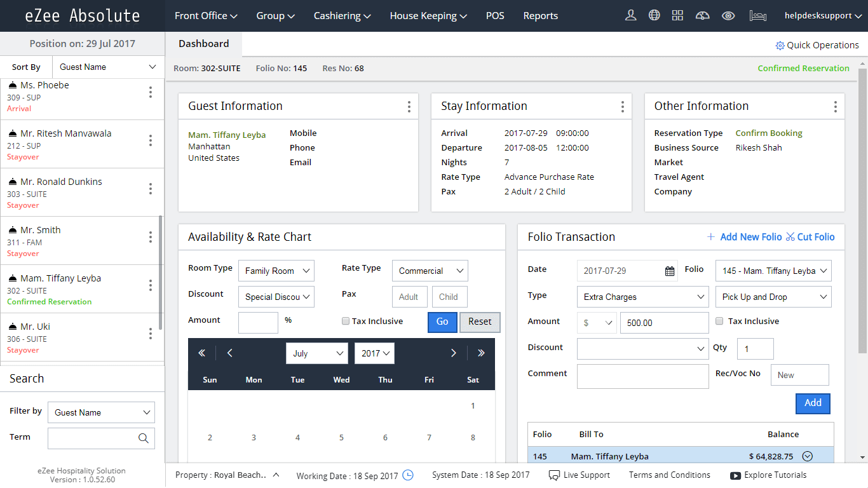
Task: Open the calendar icon in the Date field
Action: pyautogui.click(x=669, y=271)
